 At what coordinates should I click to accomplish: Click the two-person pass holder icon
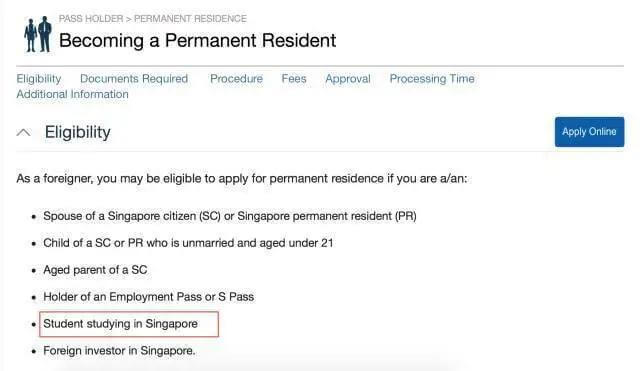click(x=38, y=34)
